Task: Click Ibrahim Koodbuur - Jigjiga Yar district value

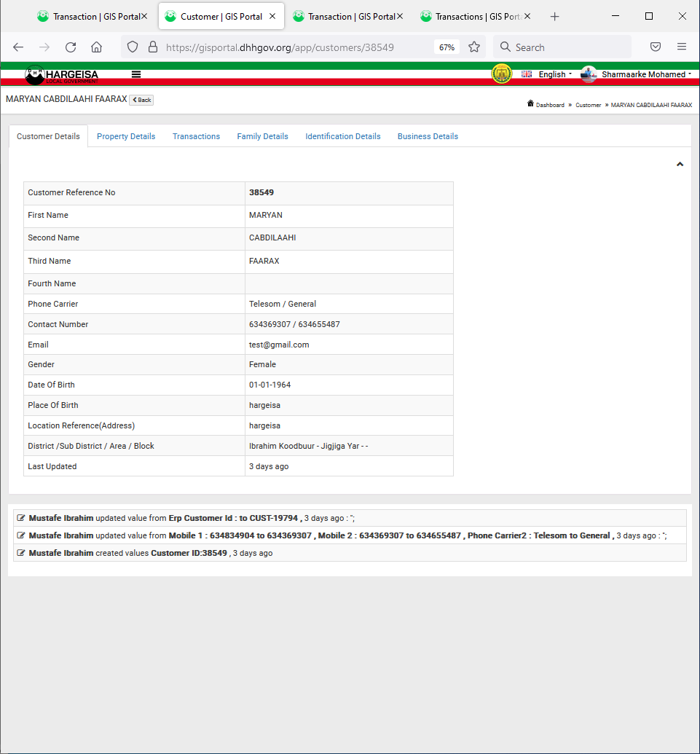Action: click(308, 447)
